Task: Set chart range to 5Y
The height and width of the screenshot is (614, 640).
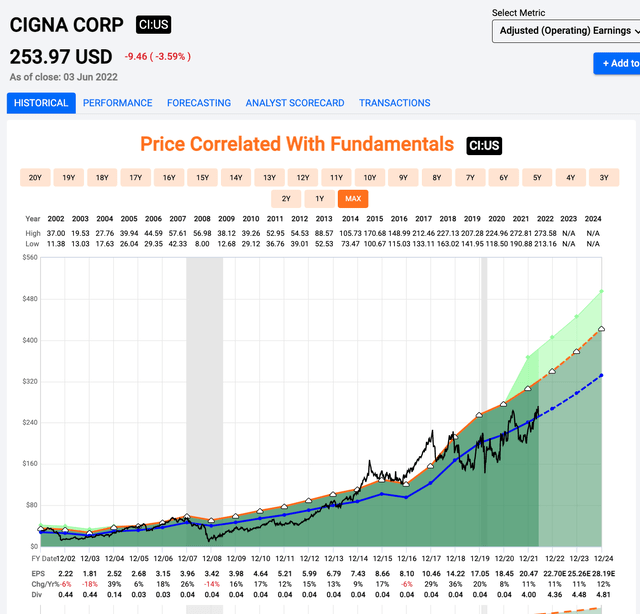Action: point(537,178)
